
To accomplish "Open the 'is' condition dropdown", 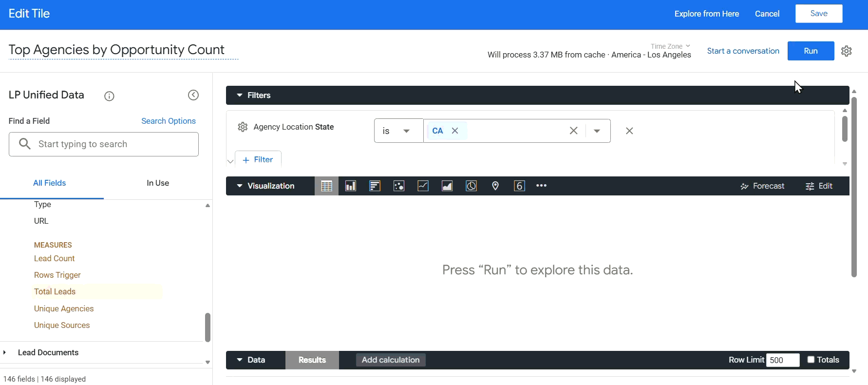I will (x=398, y=131).
